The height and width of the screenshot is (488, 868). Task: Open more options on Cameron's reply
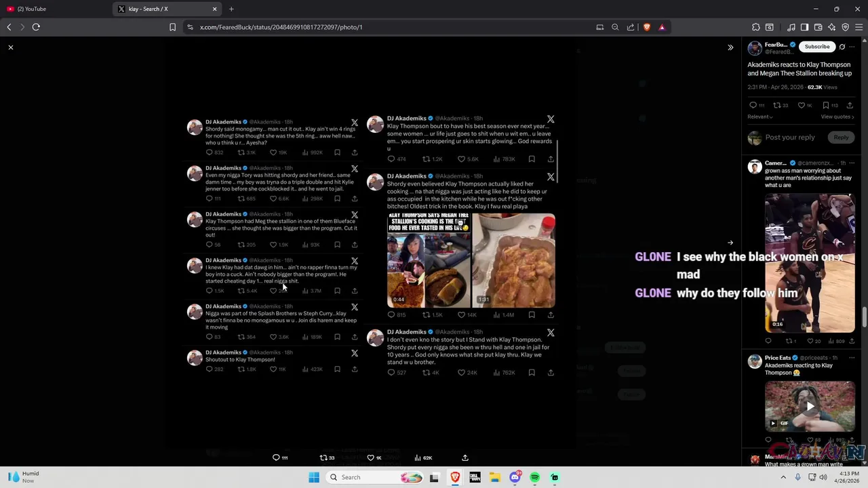852,163
